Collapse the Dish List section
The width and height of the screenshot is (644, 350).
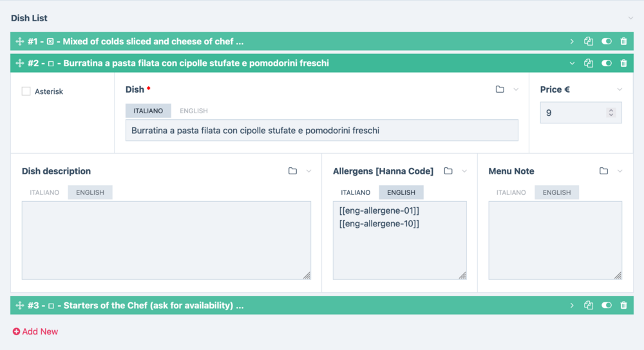(631, 18)
